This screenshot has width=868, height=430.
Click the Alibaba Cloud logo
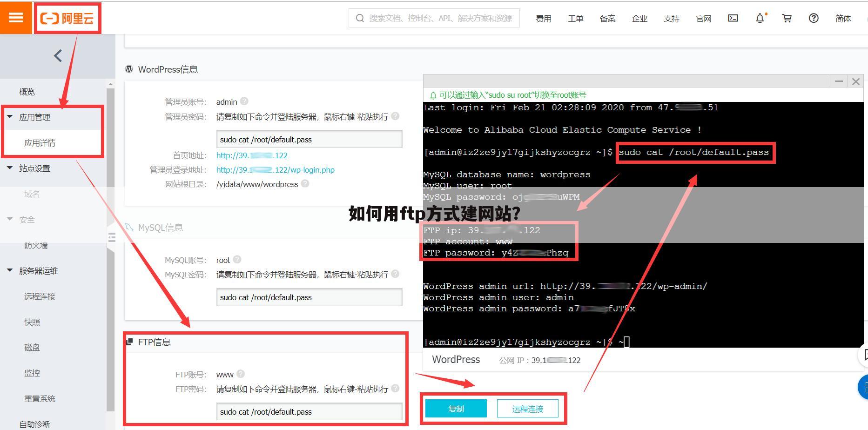tap(68, 19)
